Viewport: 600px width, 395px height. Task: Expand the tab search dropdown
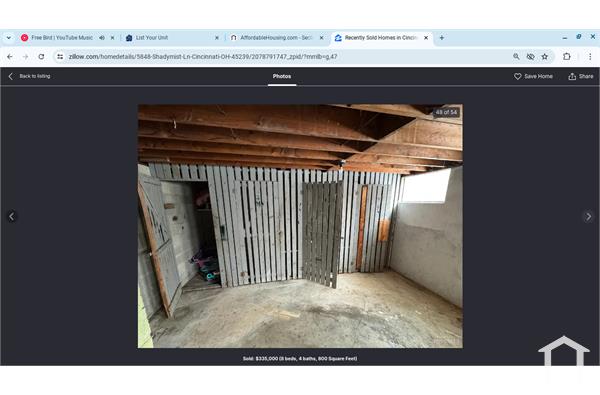(x=8, y=38)
